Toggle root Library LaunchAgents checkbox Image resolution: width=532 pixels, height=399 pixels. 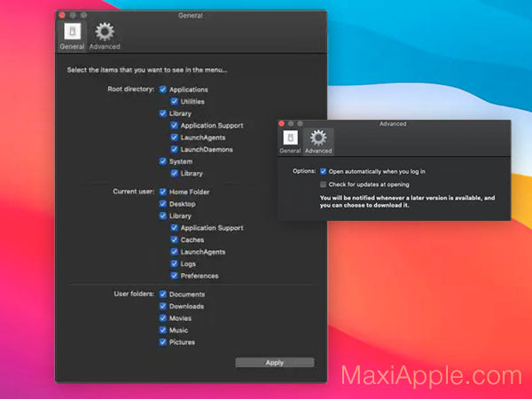[x=175, y=137]
